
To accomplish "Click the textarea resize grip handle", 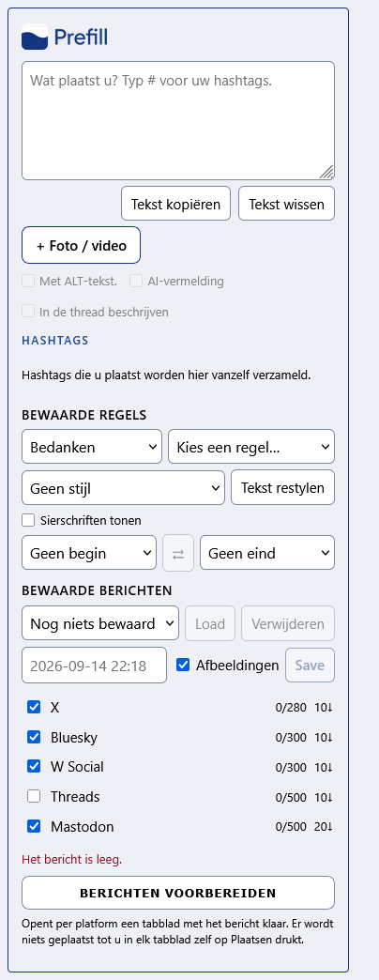I will 326,172.
